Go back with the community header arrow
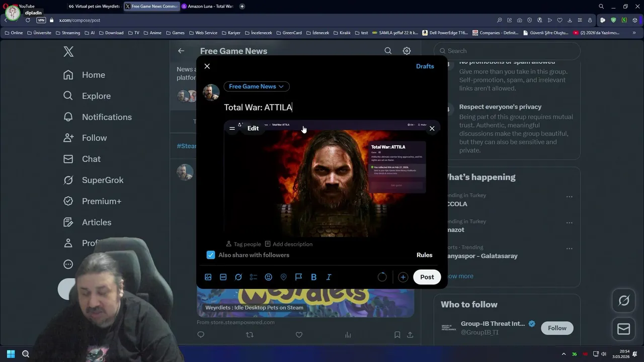 coord(181,51)
